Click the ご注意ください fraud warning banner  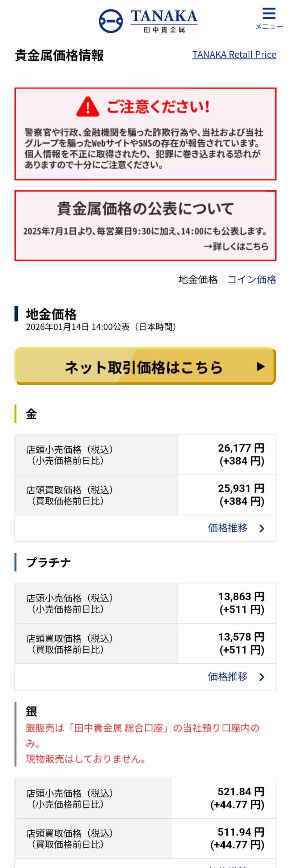145,134
